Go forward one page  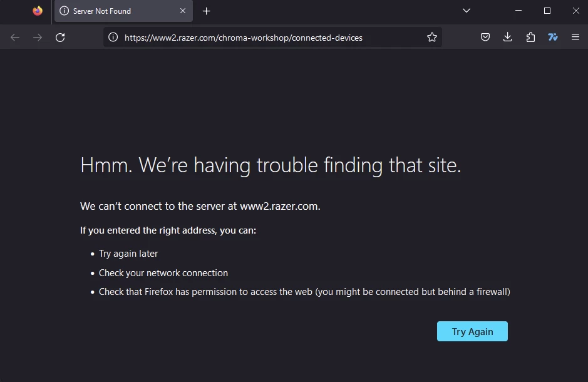point(38,37)
